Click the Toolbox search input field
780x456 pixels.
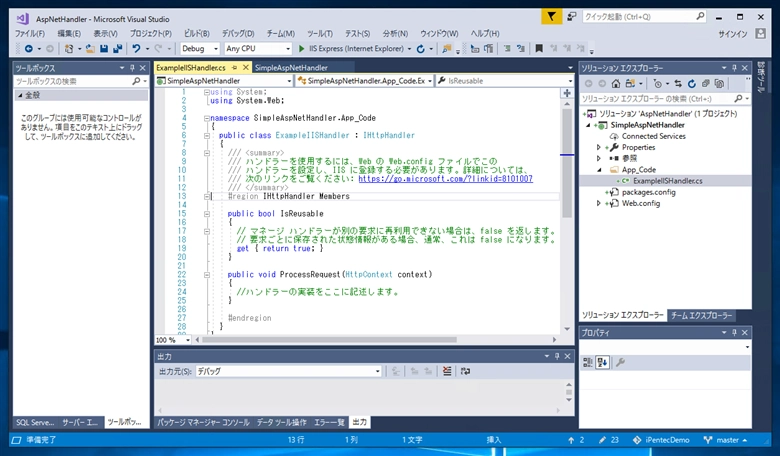click(81, 81)
